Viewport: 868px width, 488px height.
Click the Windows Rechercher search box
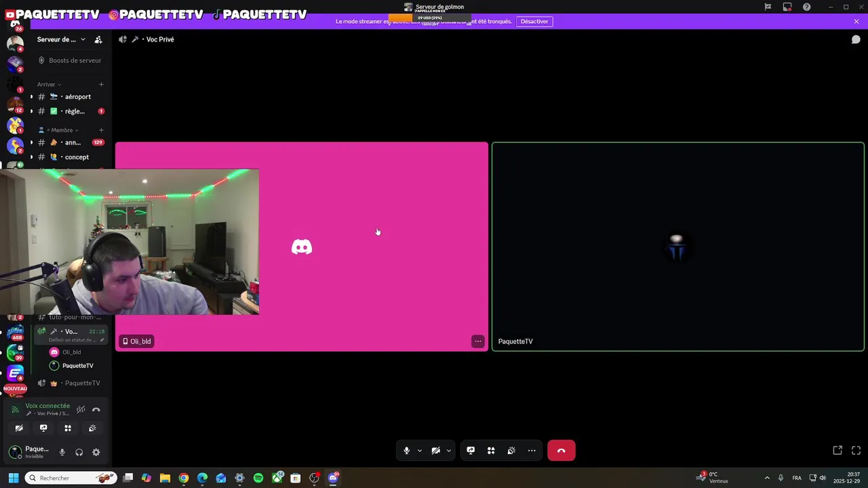[71, 478]
